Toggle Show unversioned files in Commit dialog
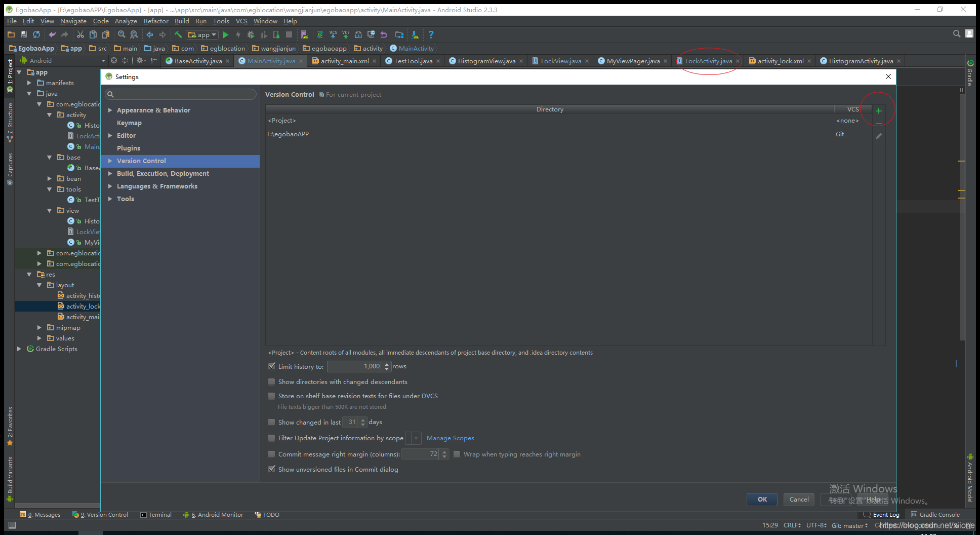 pyautogui.click(x=272, y=469)
